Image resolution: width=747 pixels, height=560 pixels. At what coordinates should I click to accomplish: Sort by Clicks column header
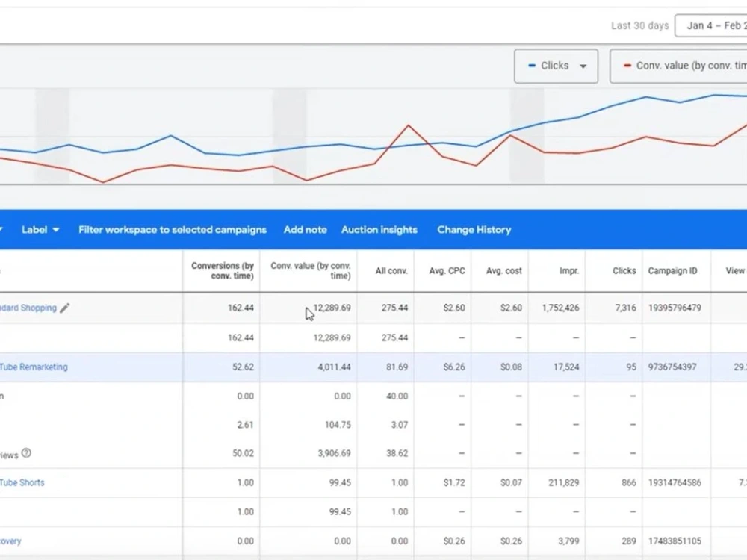[624, 271]
